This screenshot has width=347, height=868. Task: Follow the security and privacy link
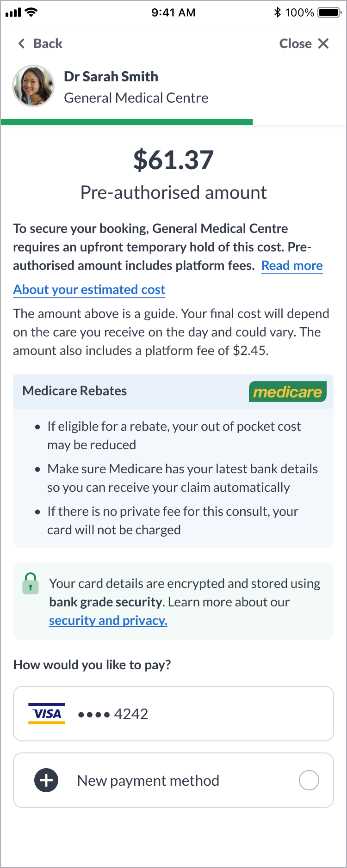(108, 621)
